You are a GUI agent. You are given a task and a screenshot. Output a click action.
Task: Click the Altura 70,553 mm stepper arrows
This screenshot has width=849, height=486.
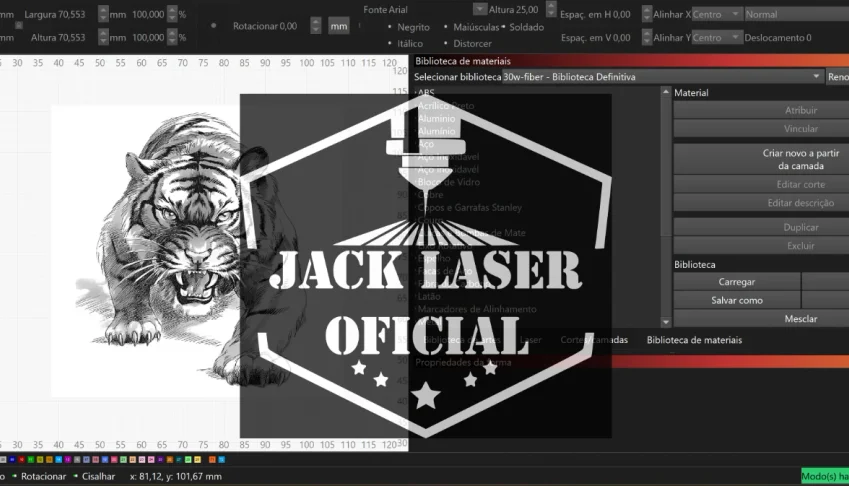[103, 37]
